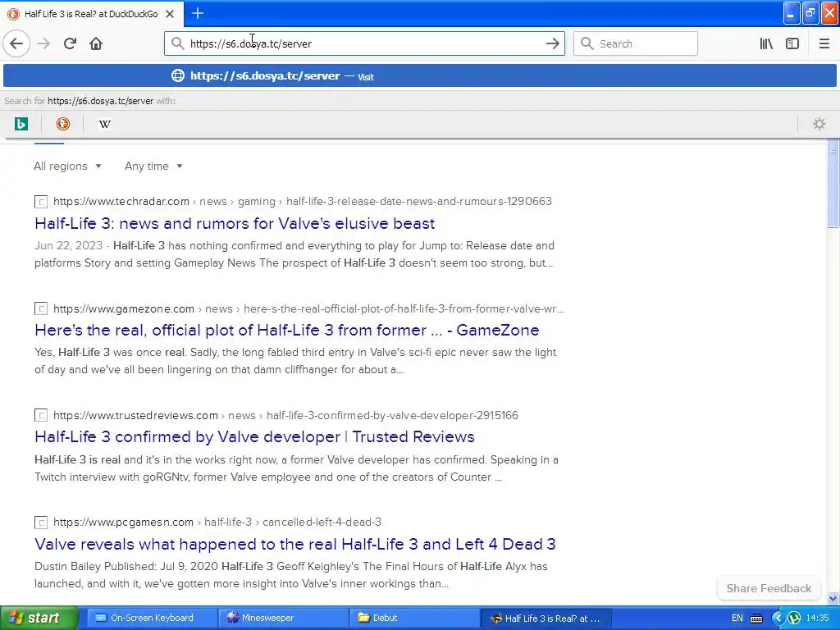
Task: Switch to Half Life 3 taskbar item
Action: tap(546, 619)
